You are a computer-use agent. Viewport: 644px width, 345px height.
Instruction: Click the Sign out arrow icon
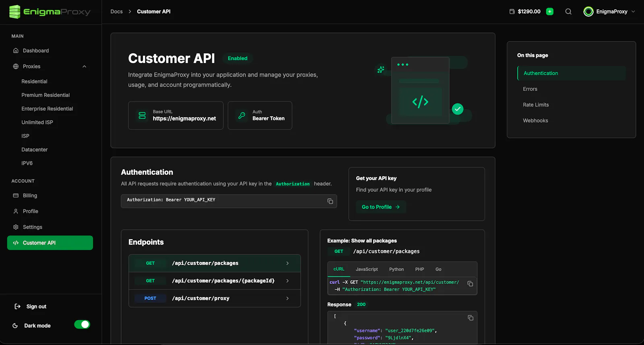tap(17, 306)
